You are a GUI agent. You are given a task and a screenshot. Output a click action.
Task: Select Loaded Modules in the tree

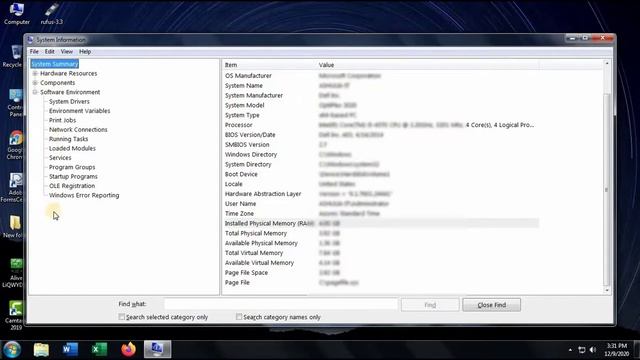click(x=72, y=149)
